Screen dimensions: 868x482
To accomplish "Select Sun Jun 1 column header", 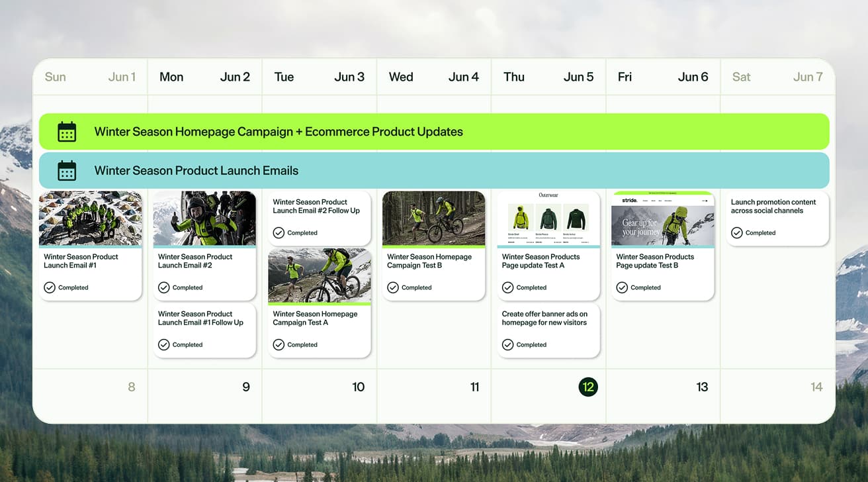I will pyautogui.click(x=90, y=77).
